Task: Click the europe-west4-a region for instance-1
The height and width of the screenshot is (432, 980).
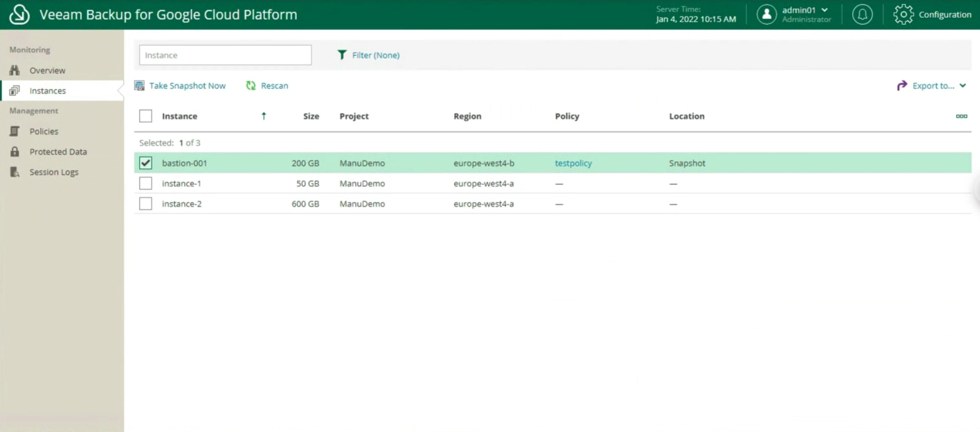Action: [x=484, y=183]
